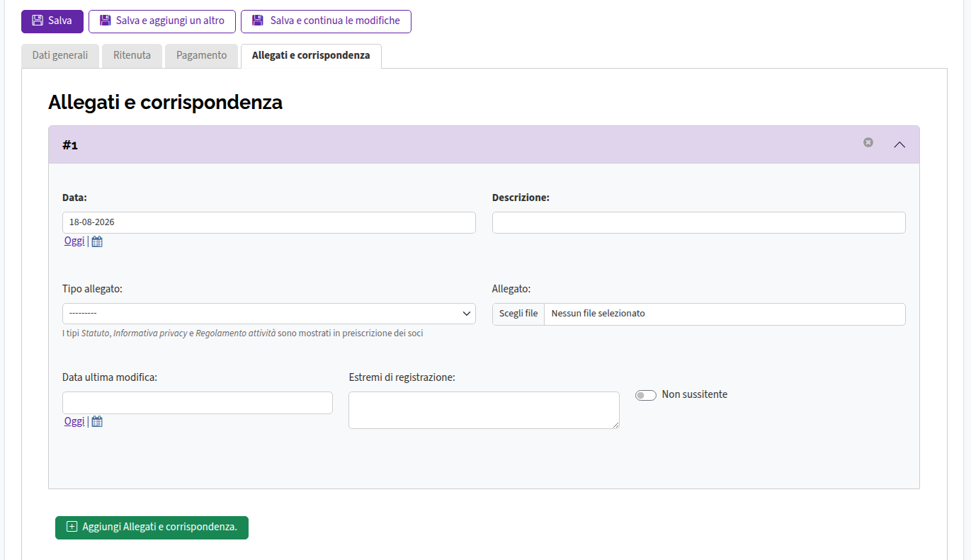Click the Tipo allegato label
Viewport: 971px width, 560px height.
point(92,289)
